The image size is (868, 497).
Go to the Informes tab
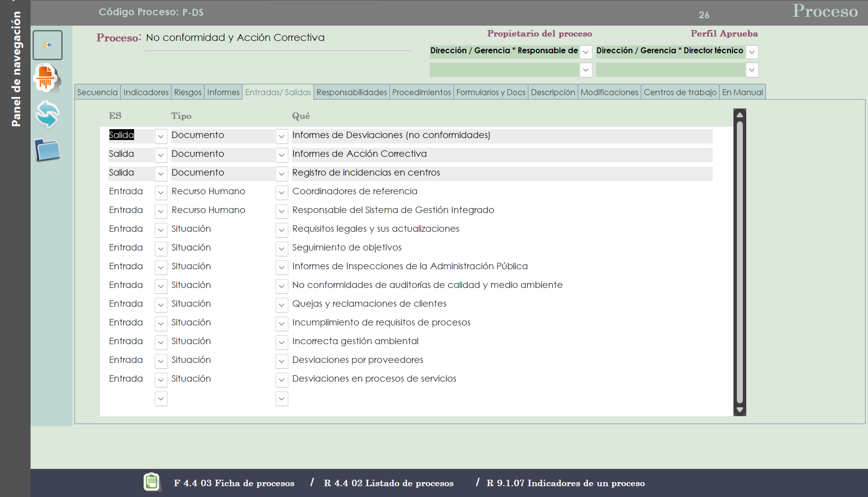[223, 92]
